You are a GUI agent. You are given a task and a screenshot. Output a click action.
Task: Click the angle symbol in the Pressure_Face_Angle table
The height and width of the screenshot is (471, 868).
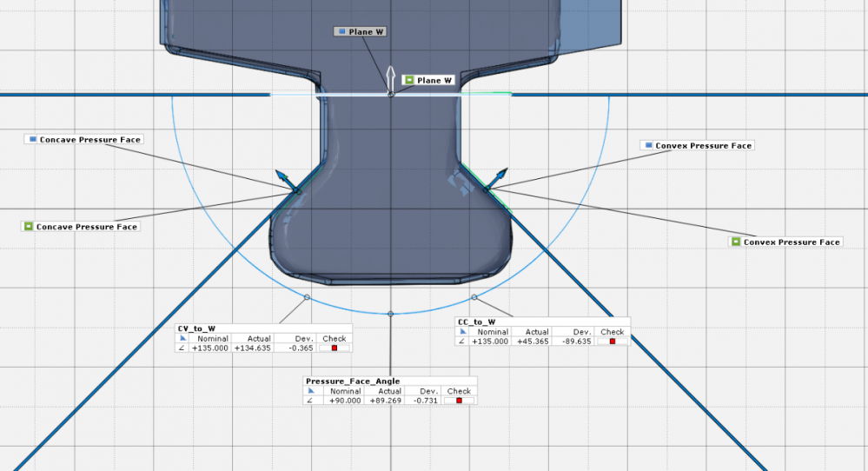pos(310,401)
